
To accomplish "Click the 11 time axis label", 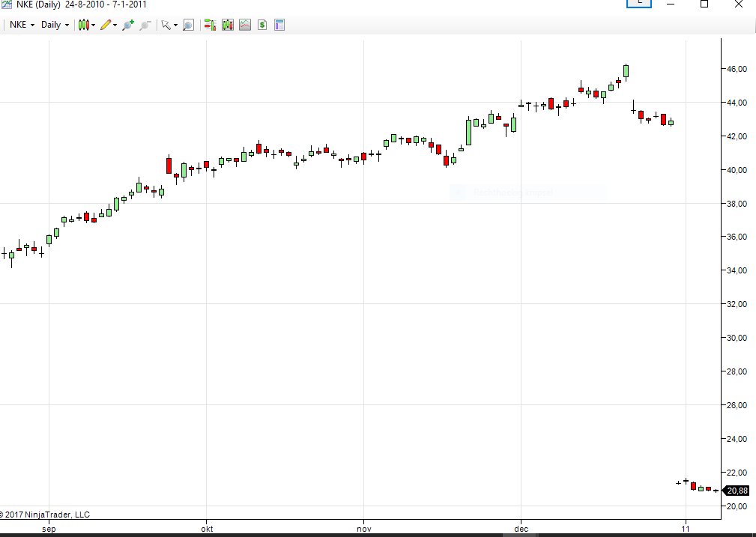I will (686, 529).
